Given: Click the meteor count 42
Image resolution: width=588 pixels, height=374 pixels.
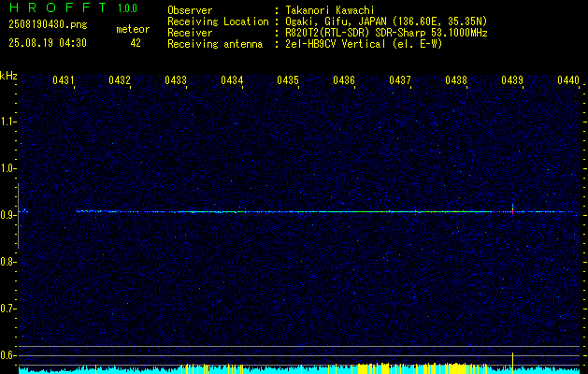Looking at the screenshot, I should pos(136,43).
